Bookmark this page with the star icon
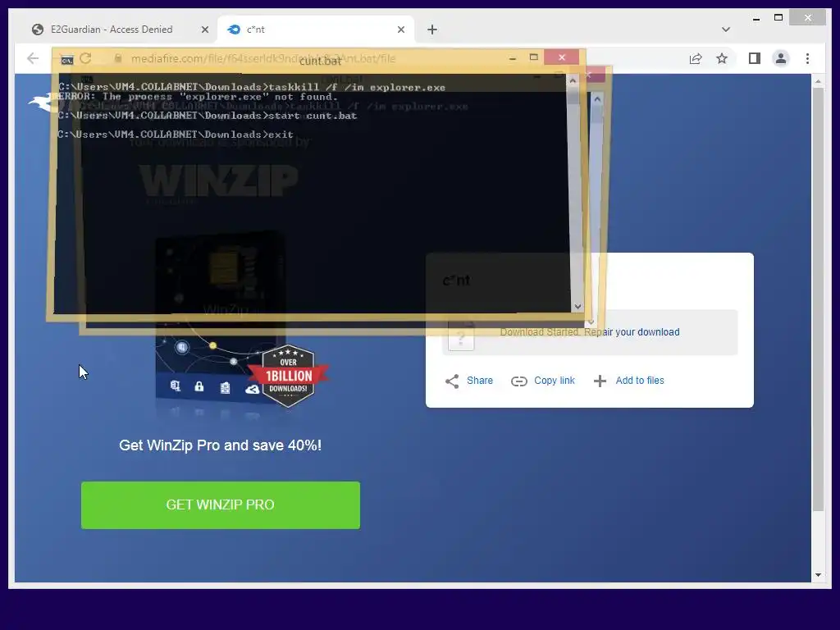The image size is (840, 630). pyautogui.click(x=722, y=58)
